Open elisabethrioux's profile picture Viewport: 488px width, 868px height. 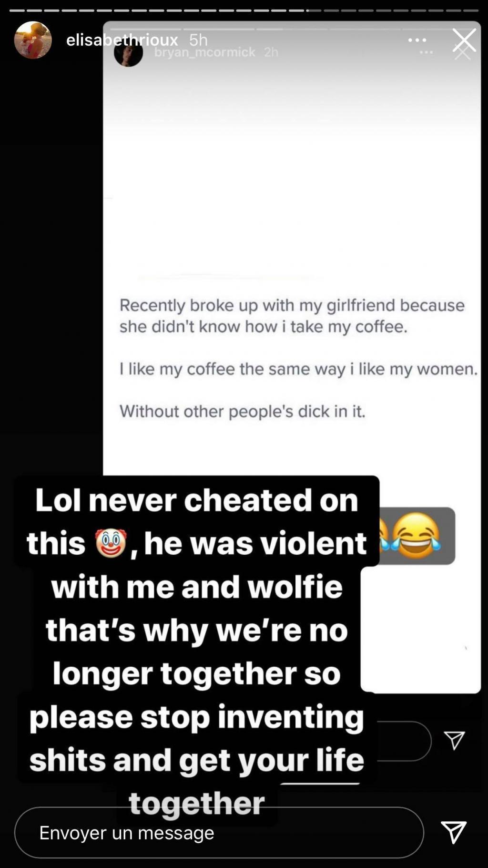tap(33, 40)
